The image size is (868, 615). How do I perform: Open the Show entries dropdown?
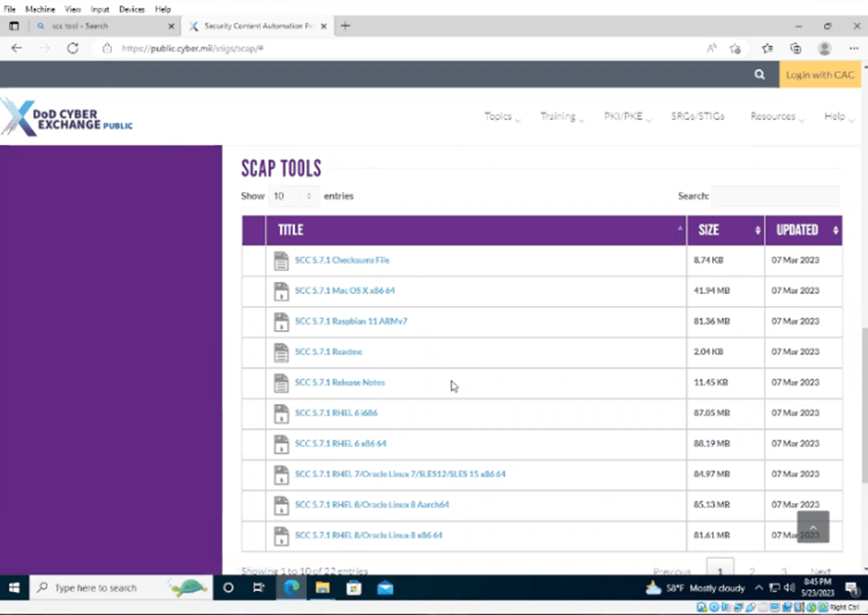pyautogui.click(x=294, y=196)
